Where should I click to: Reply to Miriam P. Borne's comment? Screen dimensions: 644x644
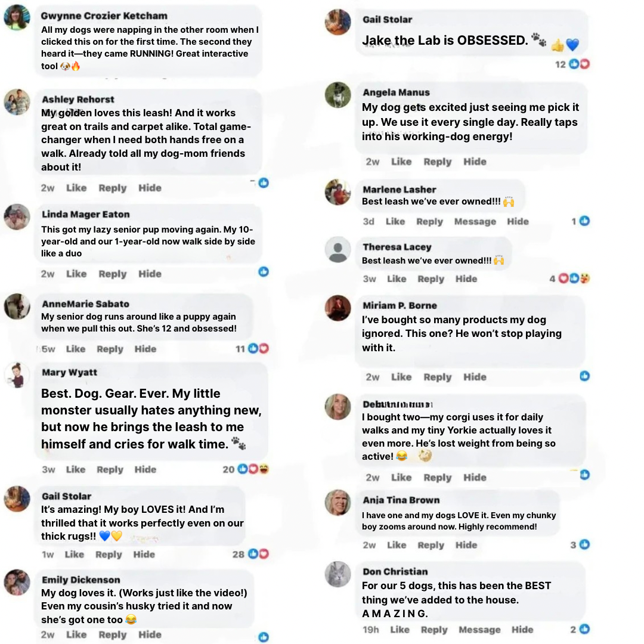[x=438, y=377]
